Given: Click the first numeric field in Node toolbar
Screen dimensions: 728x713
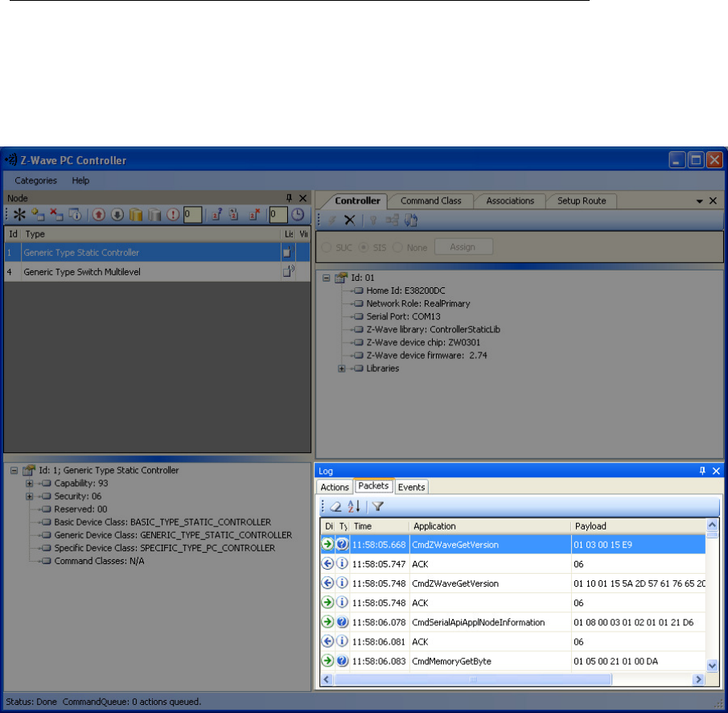Looking at the screenshot, I should click(x=192, y=215).
